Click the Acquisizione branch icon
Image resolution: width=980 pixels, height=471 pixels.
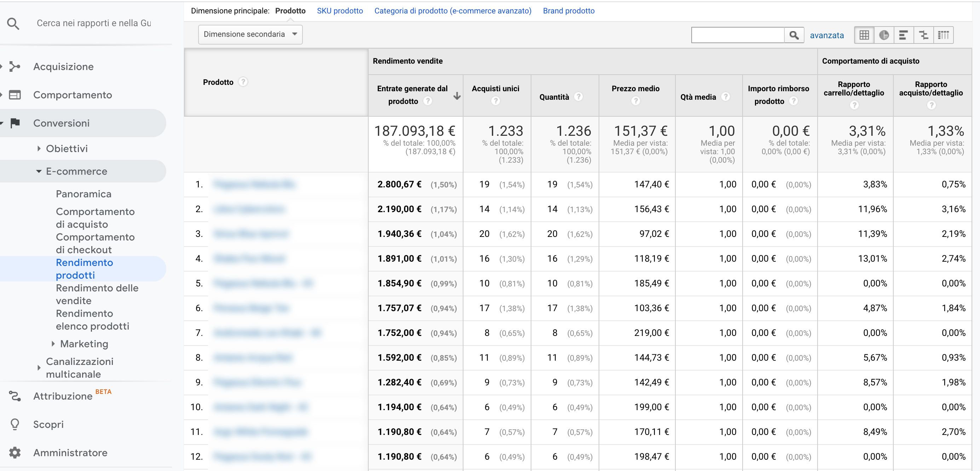point(15,66)
